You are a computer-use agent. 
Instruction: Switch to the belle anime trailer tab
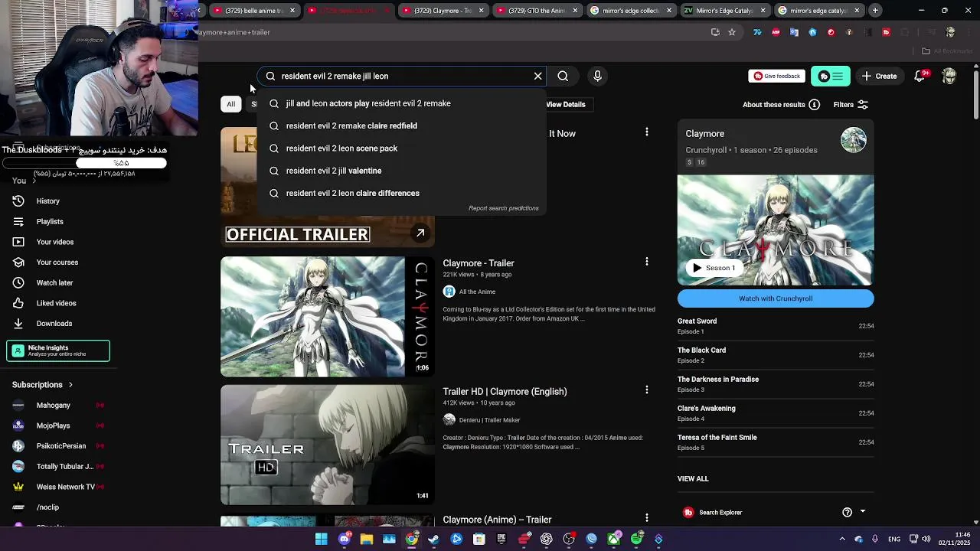coord(253,11)
